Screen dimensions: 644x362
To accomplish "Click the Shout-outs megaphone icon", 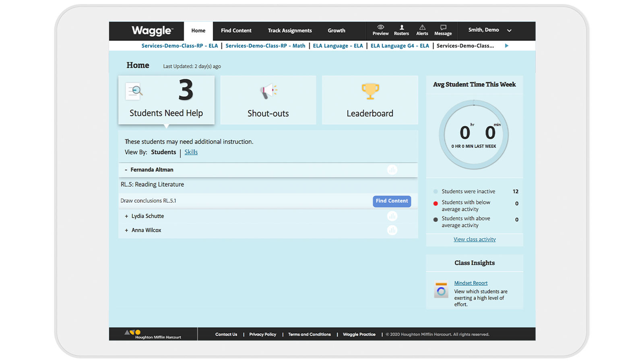I will pos(268,91).
